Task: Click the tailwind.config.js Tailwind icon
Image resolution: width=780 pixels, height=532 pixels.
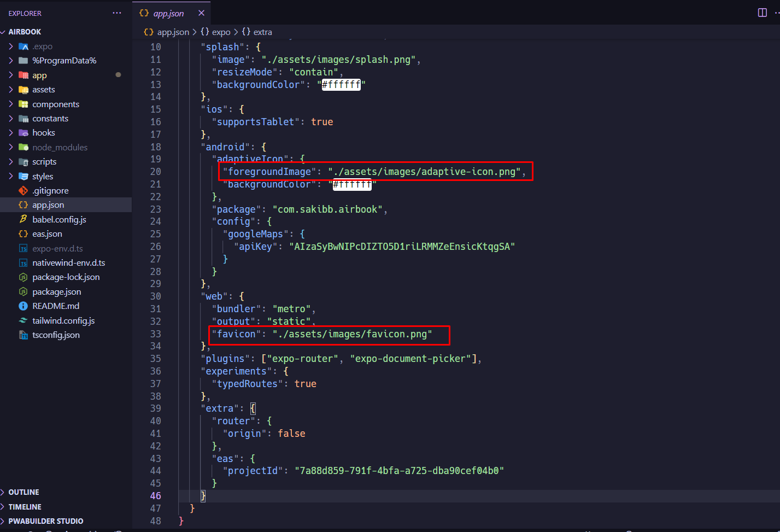Action: (24, 321)
